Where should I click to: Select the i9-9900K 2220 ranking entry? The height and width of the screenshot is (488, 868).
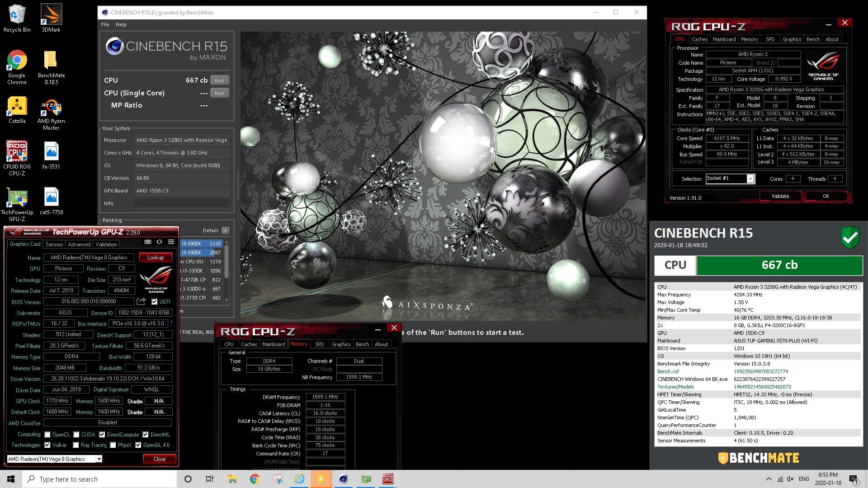[x=201, y=244]
